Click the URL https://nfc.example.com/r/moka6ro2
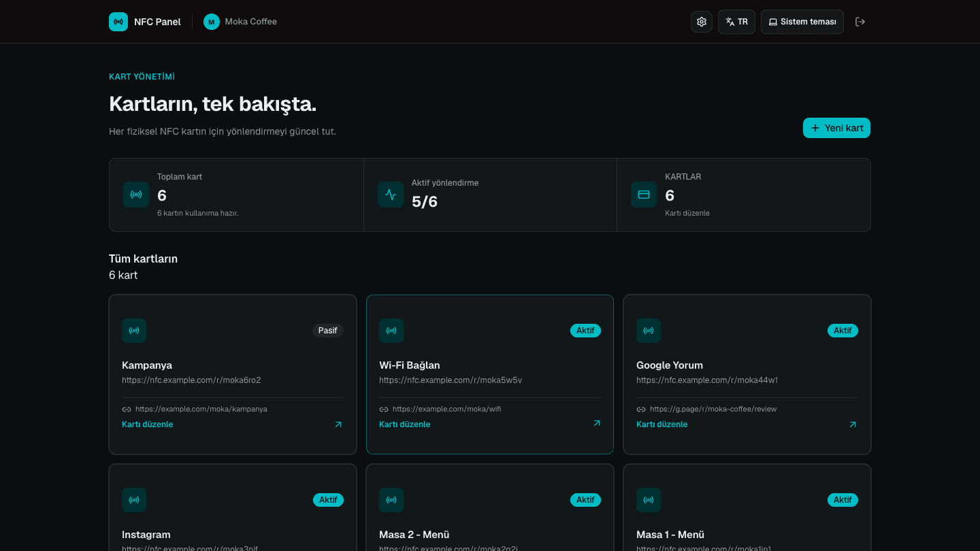The image size is (980, 551). point(191,380)
